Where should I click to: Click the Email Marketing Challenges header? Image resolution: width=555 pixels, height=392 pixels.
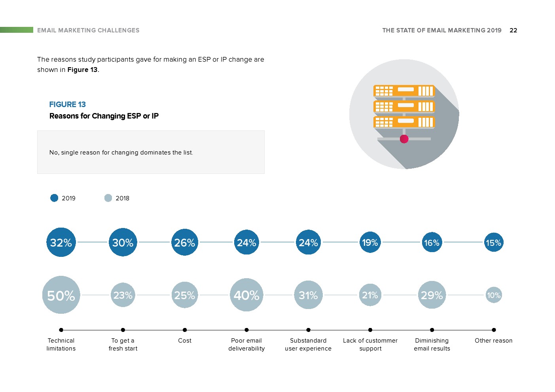88,30
